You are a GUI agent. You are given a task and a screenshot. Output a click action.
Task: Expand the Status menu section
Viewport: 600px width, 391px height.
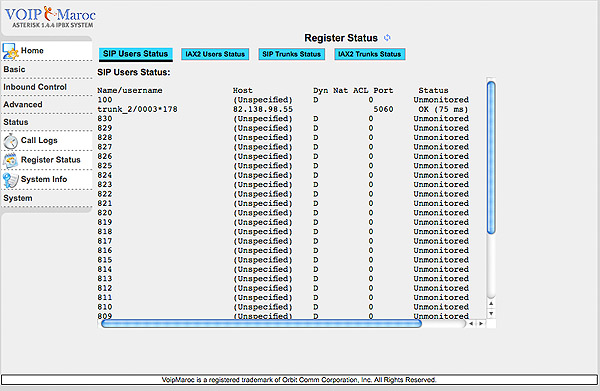point(16,122)
